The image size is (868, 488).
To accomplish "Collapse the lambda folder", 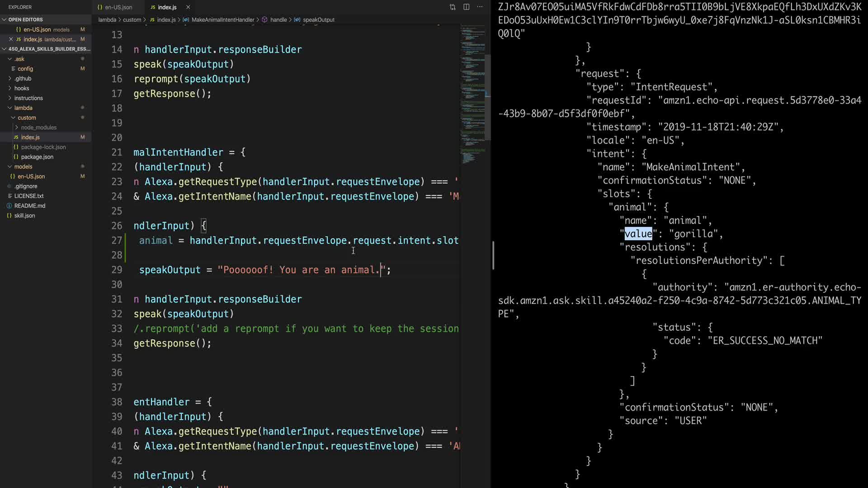I will click(x=10, y=108).
